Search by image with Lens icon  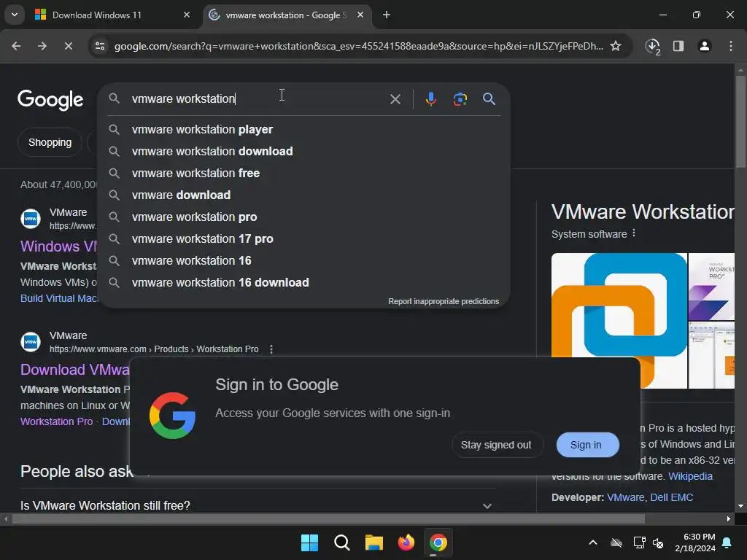460,99
